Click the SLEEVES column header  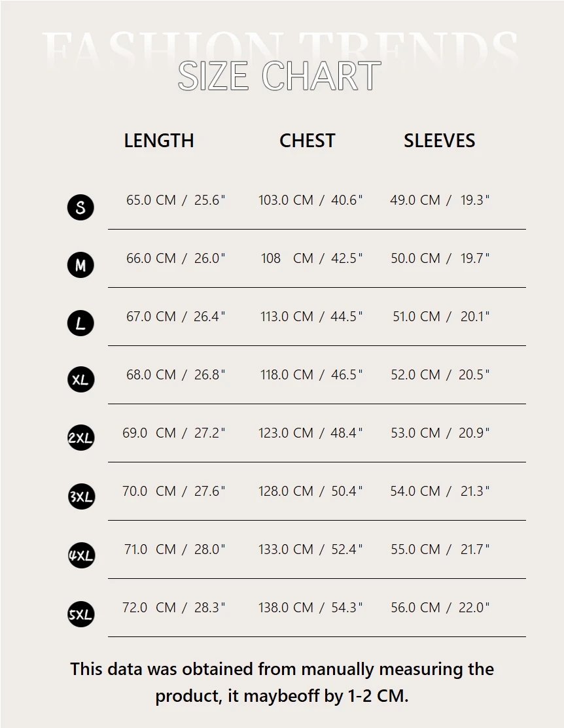pos(439,141)
